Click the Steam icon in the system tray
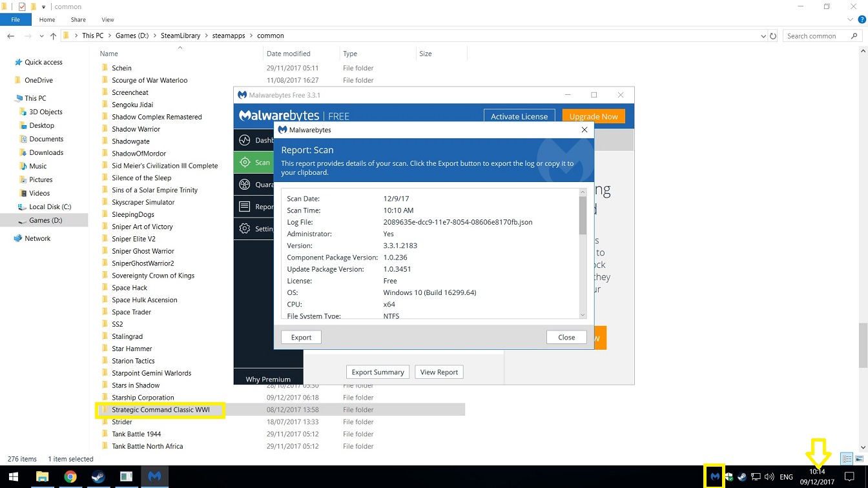 (742, 477)
